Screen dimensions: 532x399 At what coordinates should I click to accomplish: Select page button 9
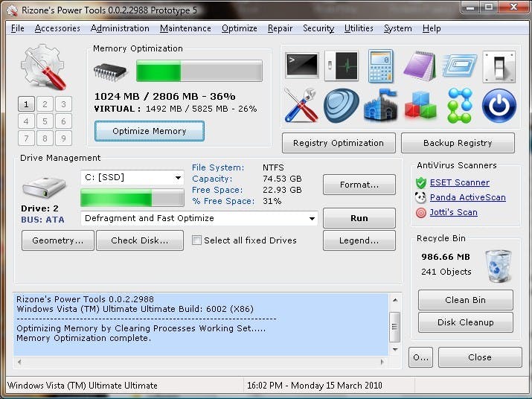point(63,138)
